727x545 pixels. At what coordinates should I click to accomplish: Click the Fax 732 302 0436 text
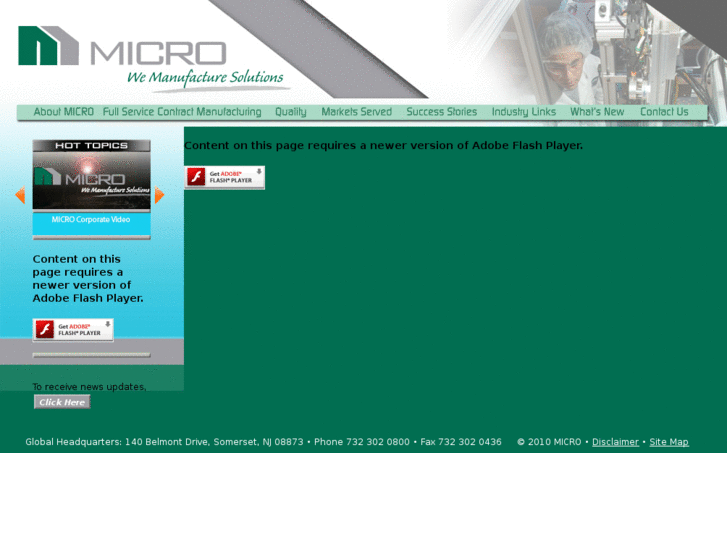(461, 442)
